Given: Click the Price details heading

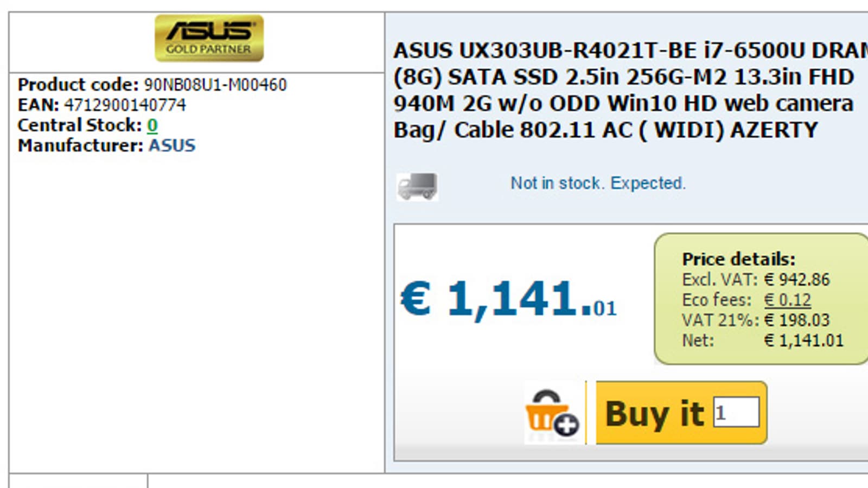Looking at the screenshot, I should click(x=738, y=259).
